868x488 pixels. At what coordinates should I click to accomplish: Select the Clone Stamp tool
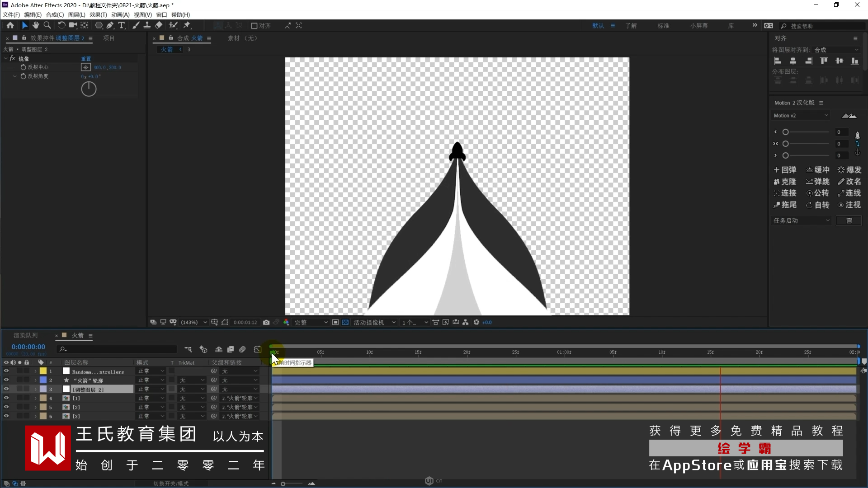(x=147, y=25)
